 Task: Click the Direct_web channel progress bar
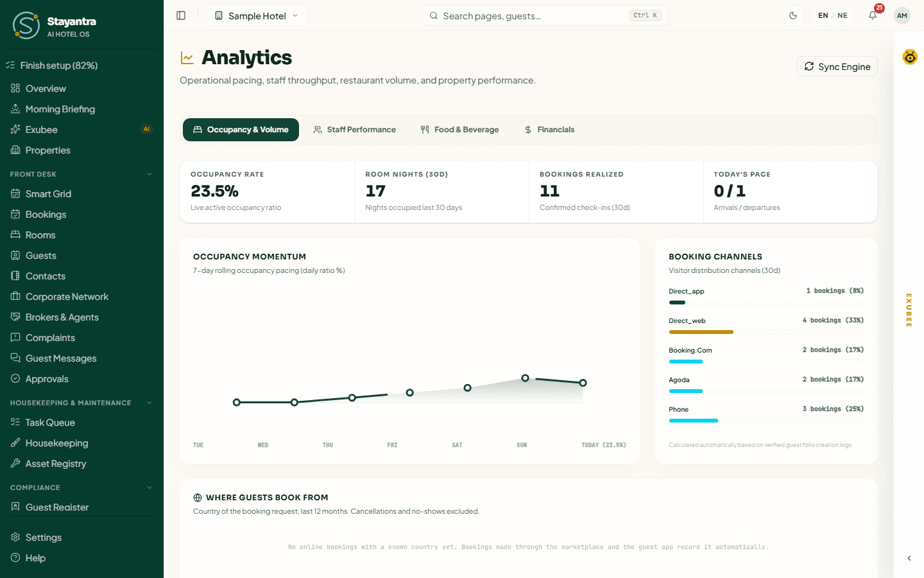(x=766, y=332)
